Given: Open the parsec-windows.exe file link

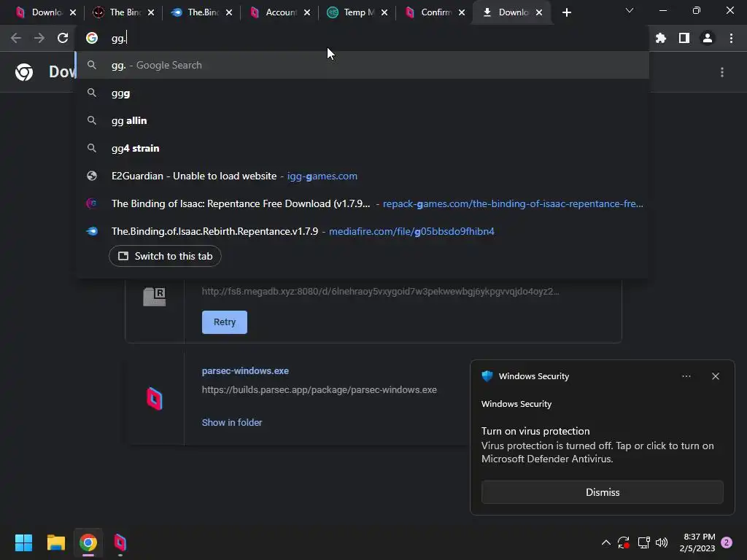Looking at the screenshot, I should coord(245,371).
